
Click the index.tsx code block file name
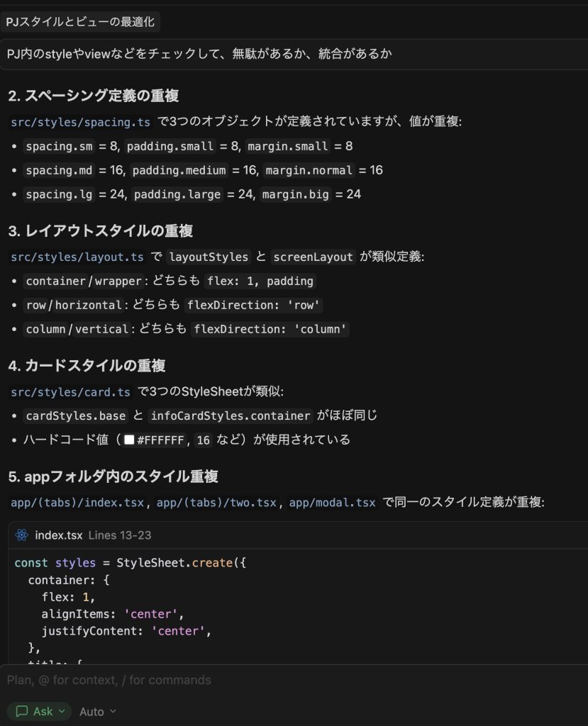tap(57, 535)
